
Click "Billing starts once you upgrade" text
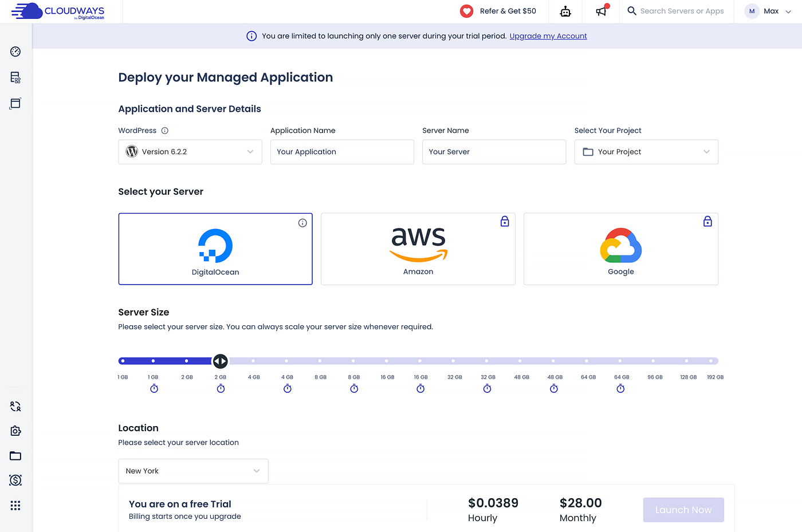(x=185, y=517)
